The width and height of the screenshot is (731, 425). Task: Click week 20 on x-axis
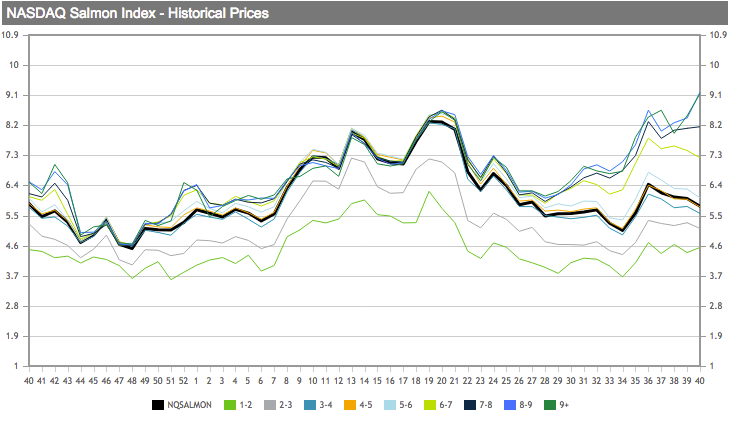tap(441, 381)
